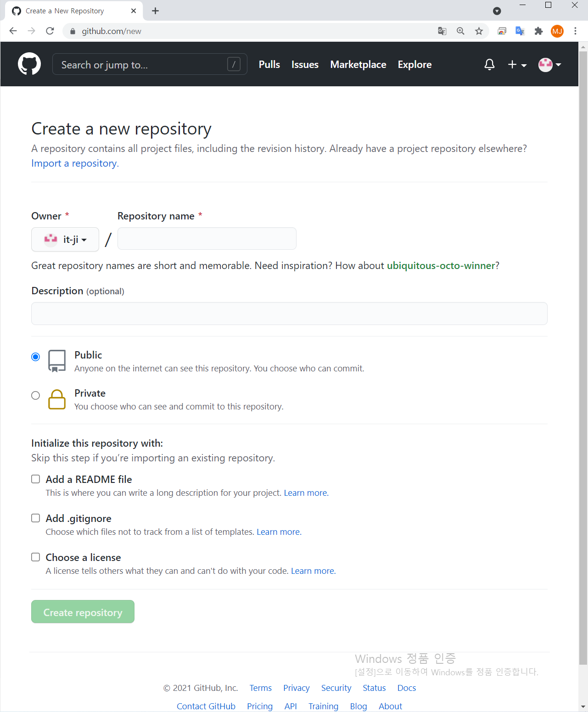Click the translate page icon in address bar
This screenshot has width=588, height=712.
tap(442, 31)
